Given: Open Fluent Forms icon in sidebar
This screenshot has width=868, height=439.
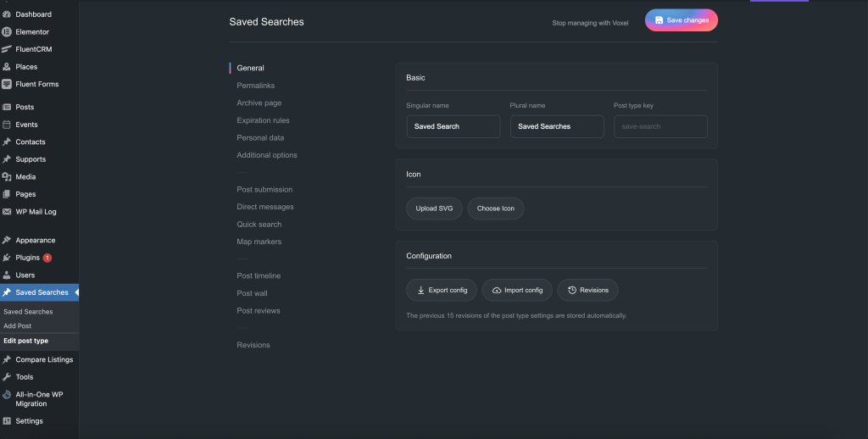Looking at the screenshot, I should [7, 84].
